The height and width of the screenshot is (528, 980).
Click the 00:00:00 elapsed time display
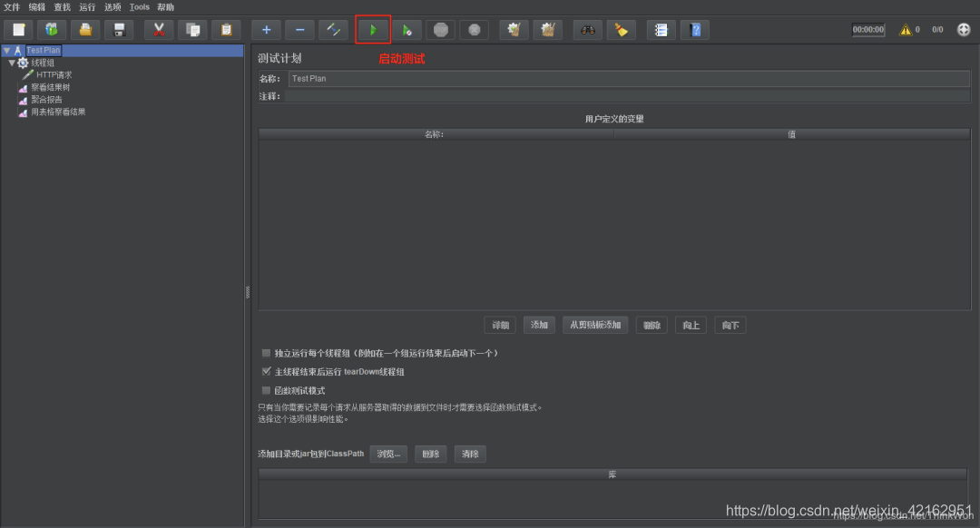click(867, 29)
